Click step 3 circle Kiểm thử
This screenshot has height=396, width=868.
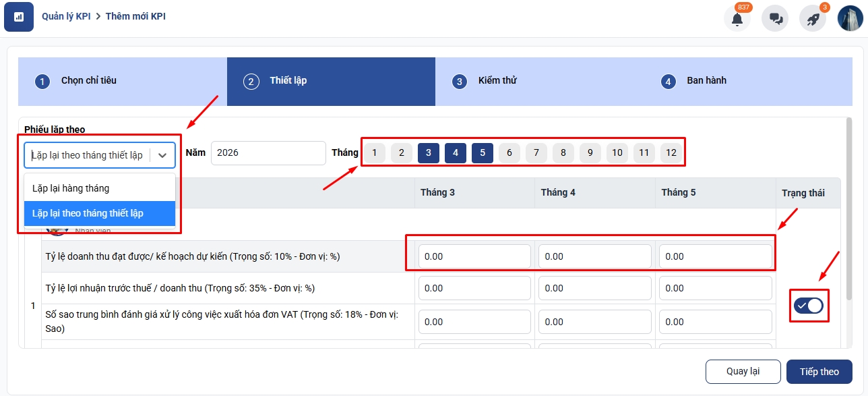[x=460, y=82]
